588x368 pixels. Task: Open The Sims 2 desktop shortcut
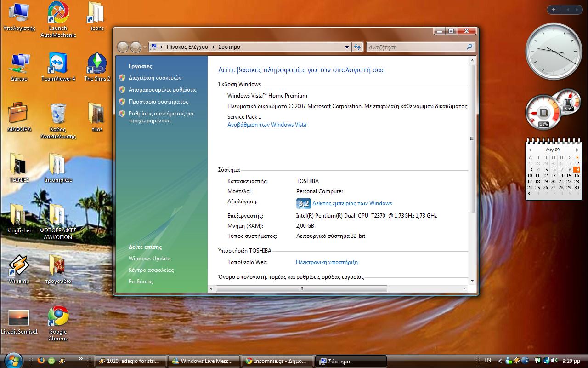(x=97, y=64)
